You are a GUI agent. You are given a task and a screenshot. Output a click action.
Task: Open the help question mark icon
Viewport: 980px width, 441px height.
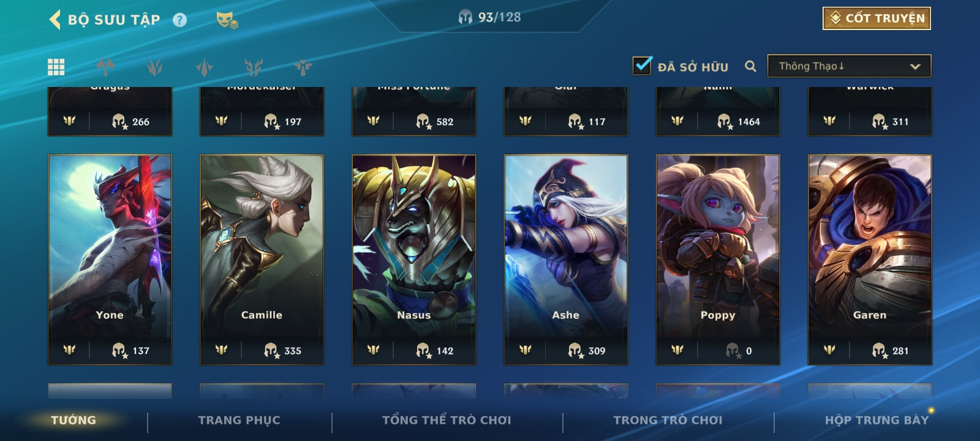tap(179, 20)
